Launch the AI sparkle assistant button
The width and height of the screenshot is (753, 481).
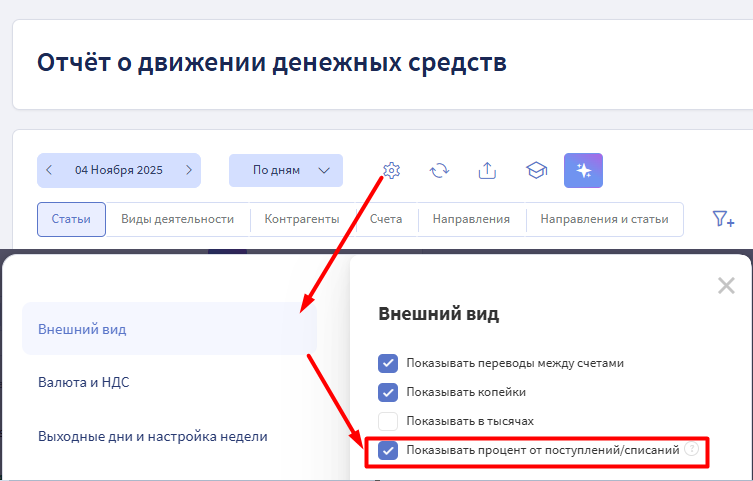[x=583, y=170]
